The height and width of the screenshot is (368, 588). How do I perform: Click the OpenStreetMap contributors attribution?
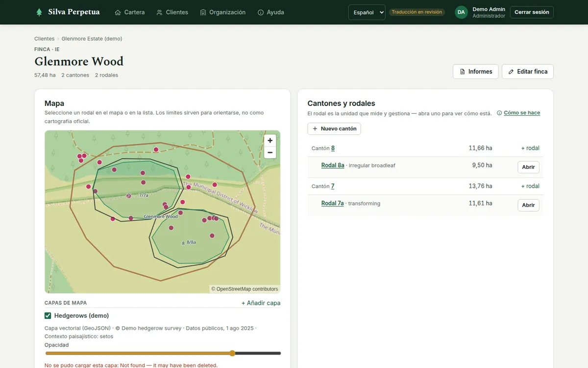pyautogui.click(x=245, y=289)
